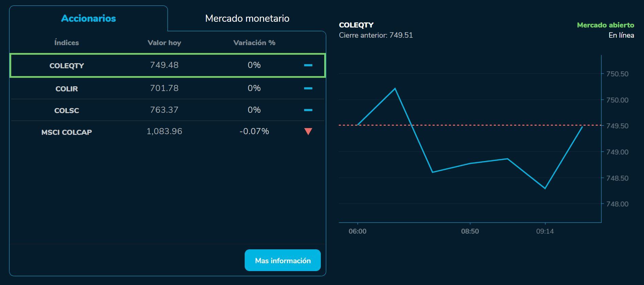This screenshot has width=644, height=285.
Task: Switch to the Accionarios tab
Action: 88,19
